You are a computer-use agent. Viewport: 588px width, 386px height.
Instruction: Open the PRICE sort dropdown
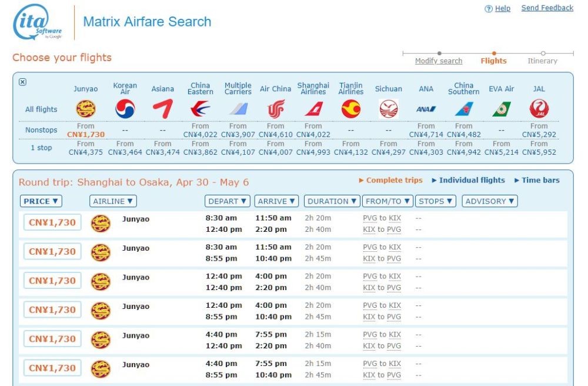pyautogui.click(x=41, y=201)
